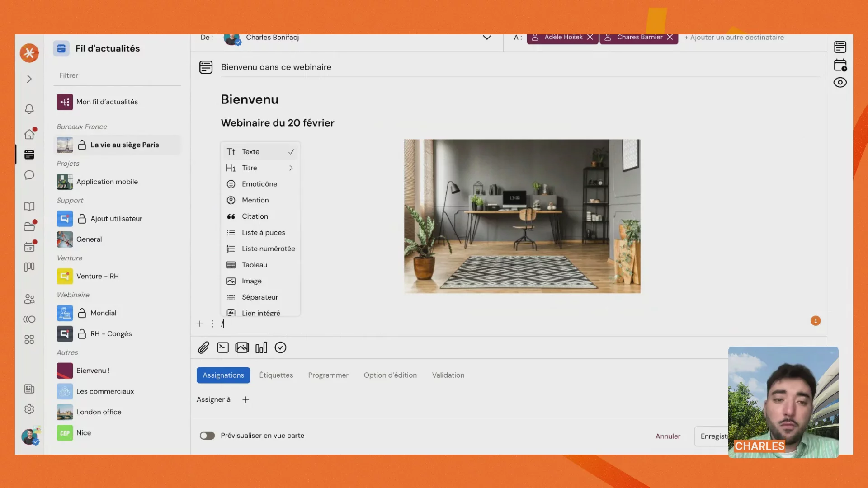Open the settings gear in sidebar

click(29, 409)
